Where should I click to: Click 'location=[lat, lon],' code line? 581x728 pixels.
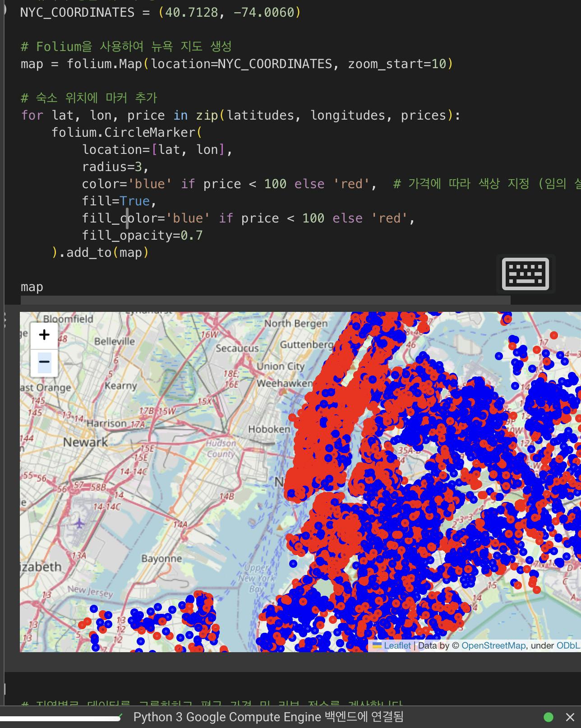(x=157, y=149)
